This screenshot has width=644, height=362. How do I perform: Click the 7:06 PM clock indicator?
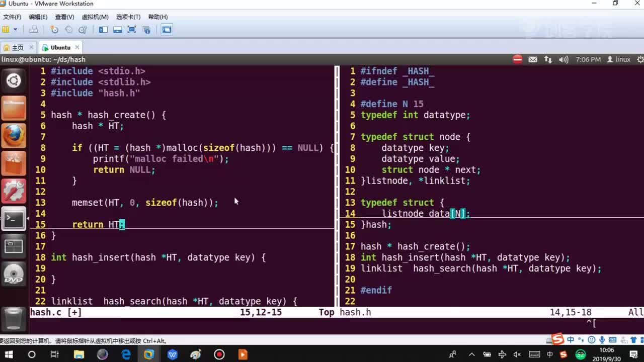588,59
